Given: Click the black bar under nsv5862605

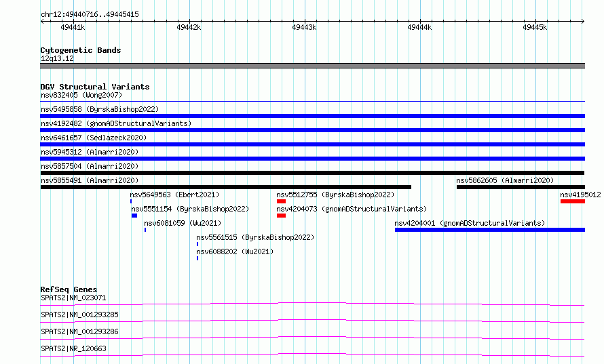Looking at the screenshot, I should point(521,187).
